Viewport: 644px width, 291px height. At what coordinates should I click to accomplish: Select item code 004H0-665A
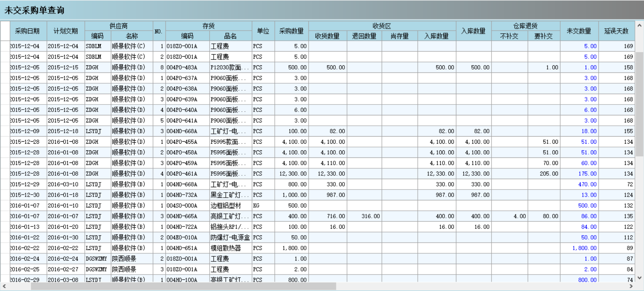[187, 216]
